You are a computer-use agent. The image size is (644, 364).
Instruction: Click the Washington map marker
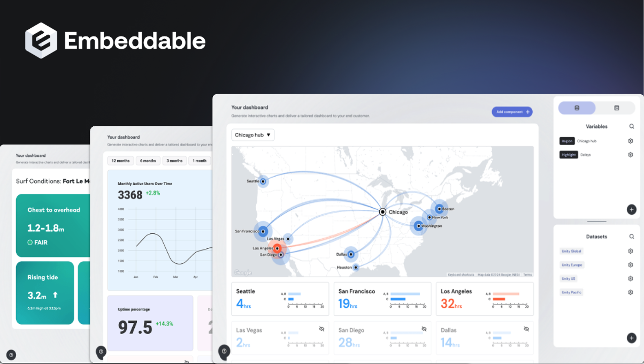click(x=418, y=226)
